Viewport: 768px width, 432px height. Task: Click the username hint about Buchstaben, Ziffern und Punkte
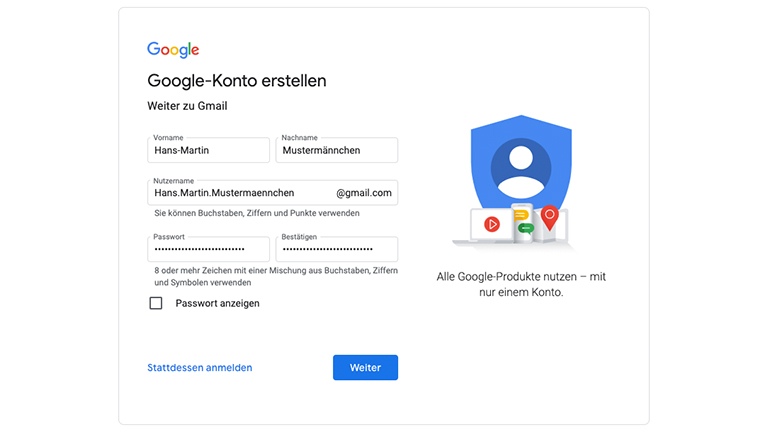(257, 213)
